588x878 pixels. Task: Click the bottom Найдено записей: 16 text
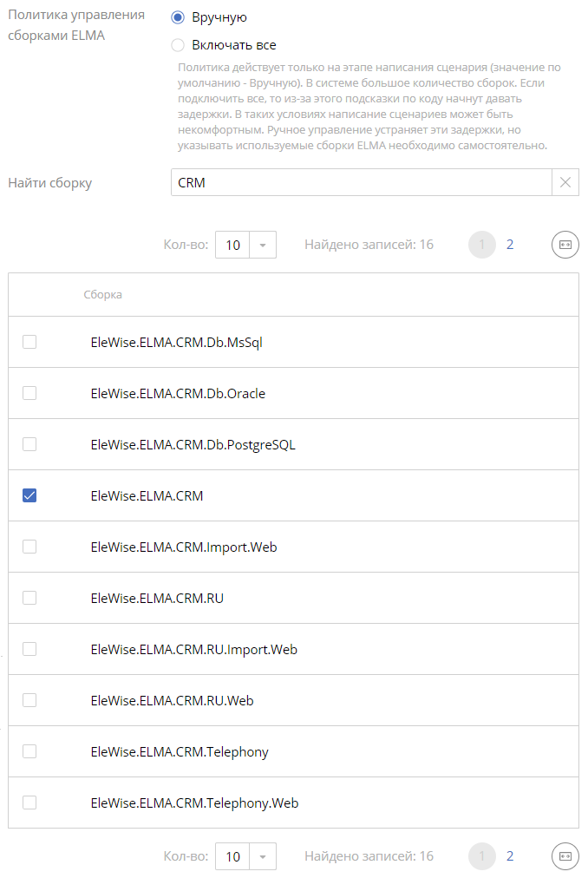click(x=369, y=856)
